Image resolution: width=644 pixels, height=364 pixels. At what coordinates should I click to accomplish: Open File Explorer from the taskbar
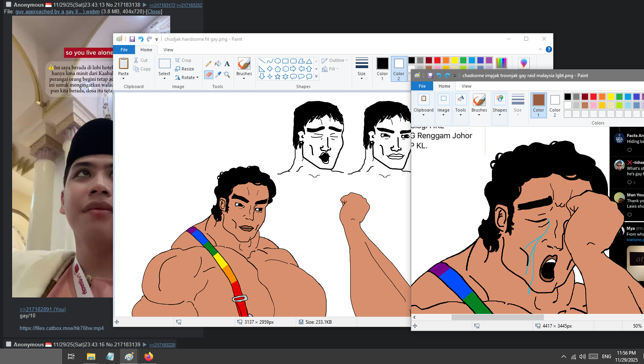(x=91, y=357)
